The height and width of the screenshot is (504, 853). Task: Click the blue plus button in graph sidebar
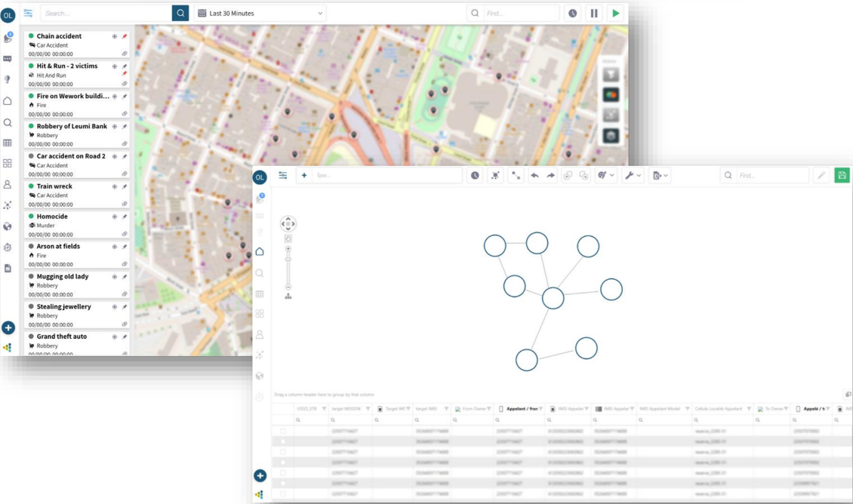[x=260, y=476]
